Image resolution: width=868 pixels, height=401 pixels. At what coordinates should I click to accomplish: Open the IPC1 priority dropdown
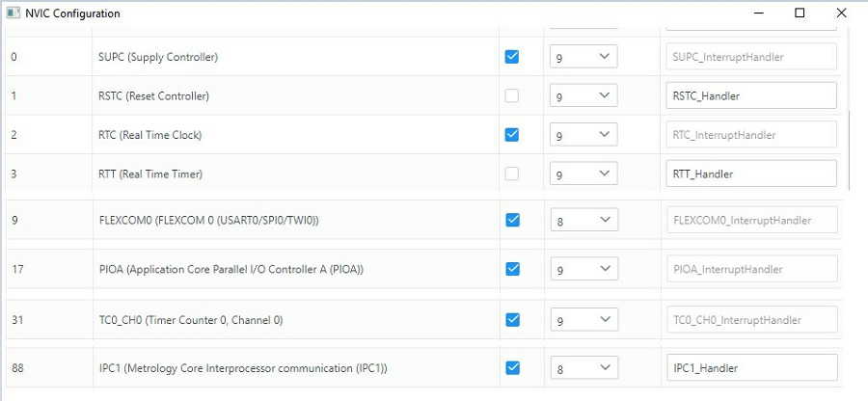tap(584, 368)
